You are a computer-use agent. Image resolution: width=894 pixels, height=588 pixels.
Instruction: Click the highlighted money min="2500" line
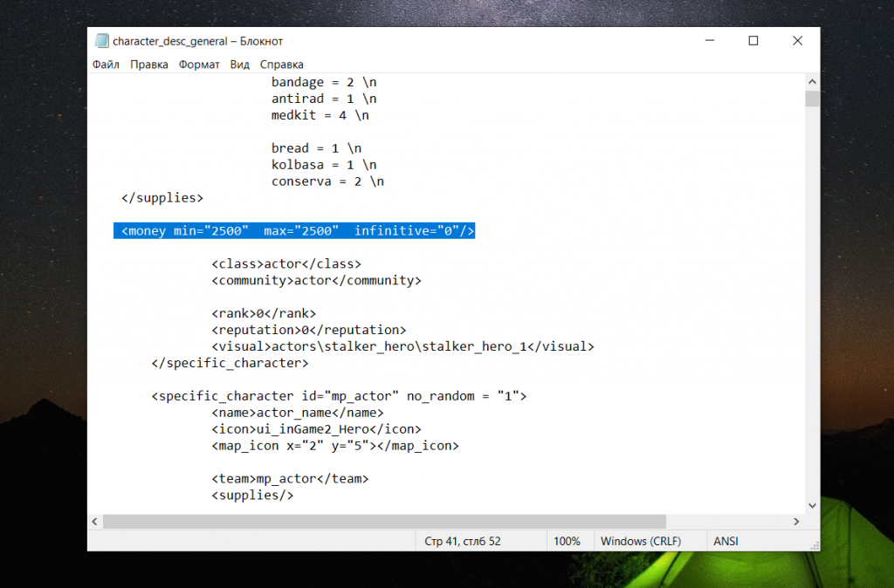pos(294,231)
